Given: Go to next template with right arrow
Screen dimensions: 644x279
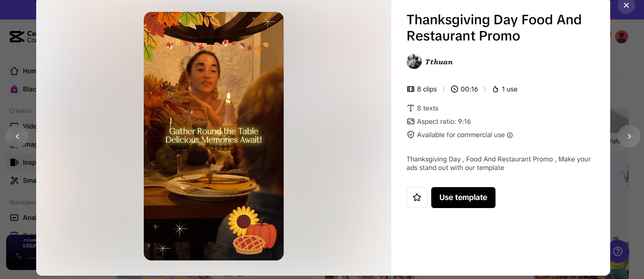Looking at the screenshot, I should point(629,136).
